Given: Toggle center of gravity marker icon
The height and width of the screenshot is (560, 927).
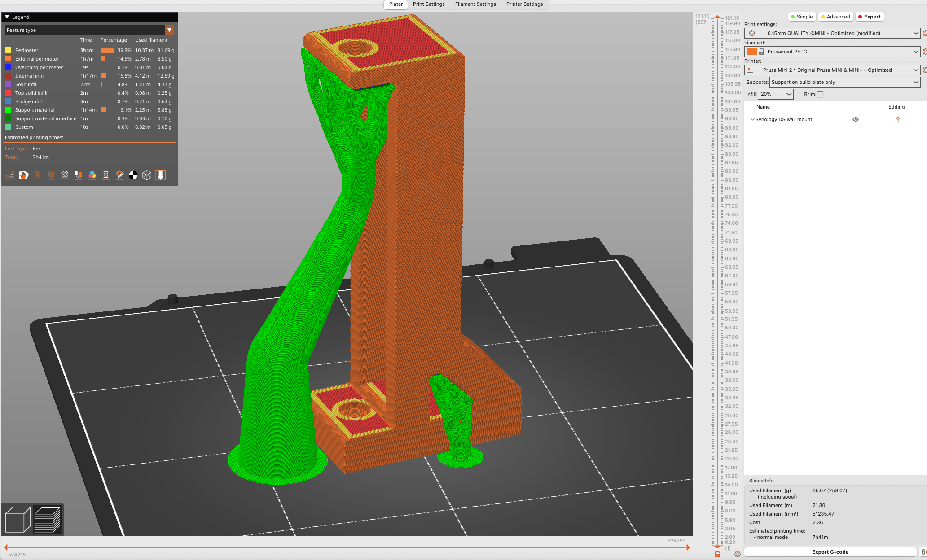Looking at the screenshot, I should [133, 175].
